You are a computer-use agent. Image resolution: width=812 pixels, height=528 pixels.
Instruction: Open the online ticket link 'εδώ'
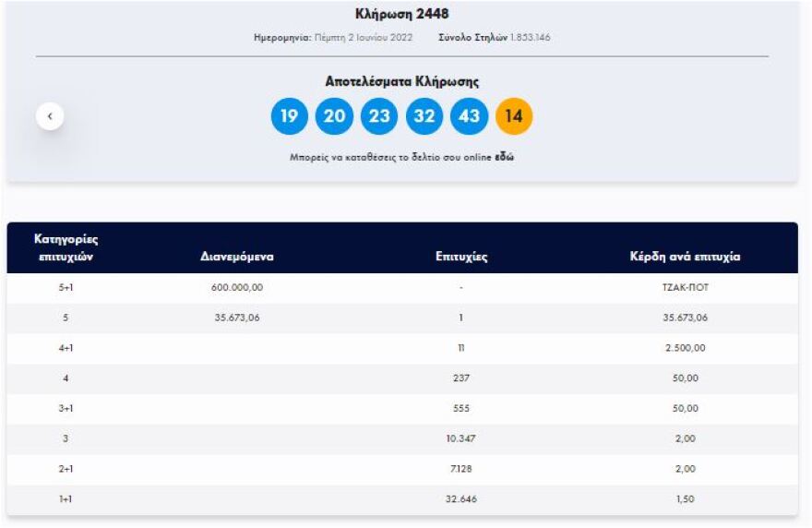(505, 157)
